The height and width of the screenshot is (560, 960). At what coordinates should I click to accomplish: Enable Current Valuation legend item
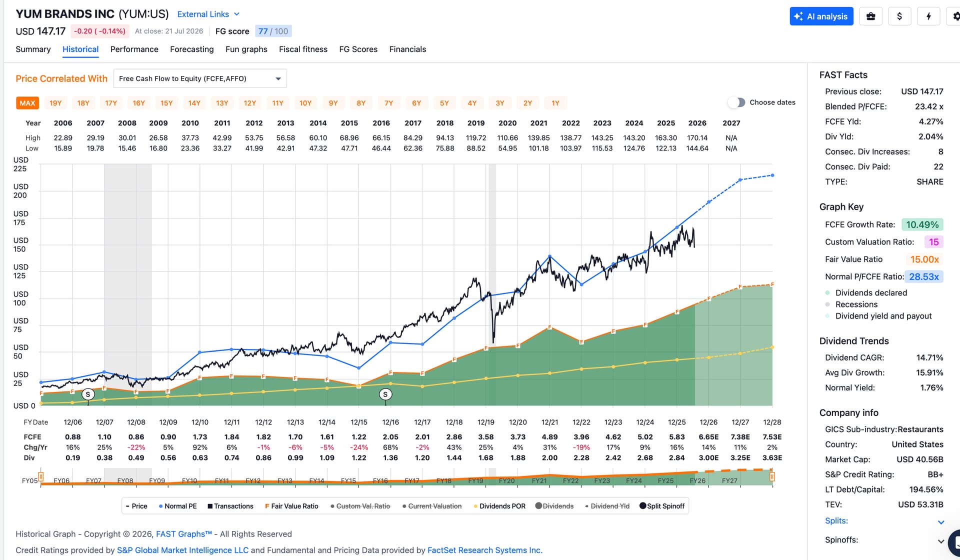(432, 506)
